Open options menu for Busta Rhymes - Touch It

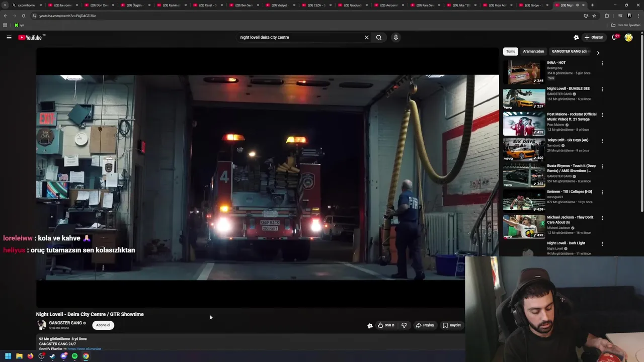click(x=602, y=166)
